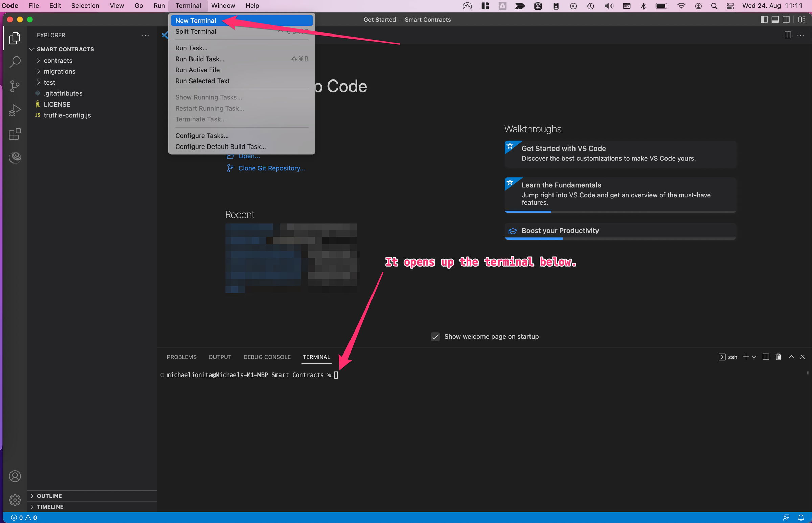Open errors and warnings status item
The width and height of the screenshot is (812, 523).
click(x=24, y=518)
